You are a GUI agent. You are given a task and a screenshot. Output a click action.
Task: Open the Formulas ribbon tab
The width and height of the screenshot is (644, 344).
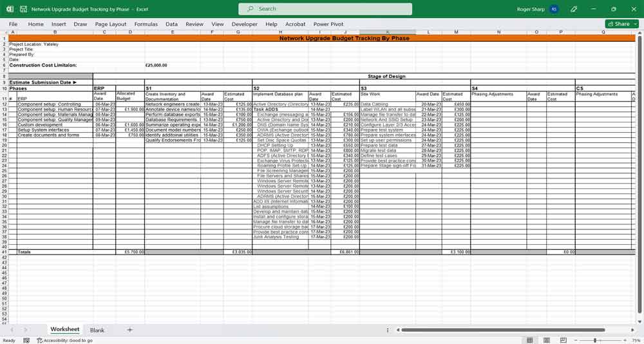point(146,24)
